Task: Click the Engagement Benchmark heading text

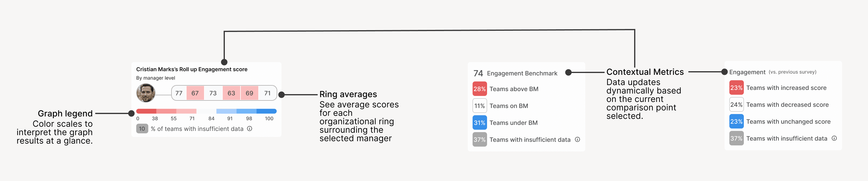Action: click(x=522, y=74)
